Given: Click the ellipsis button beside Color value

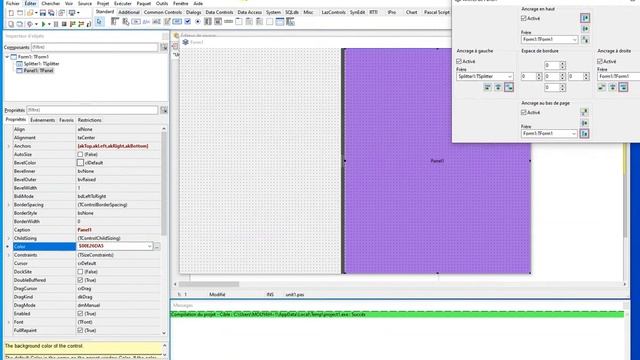Looking at the screenshot, I should 157,246.
